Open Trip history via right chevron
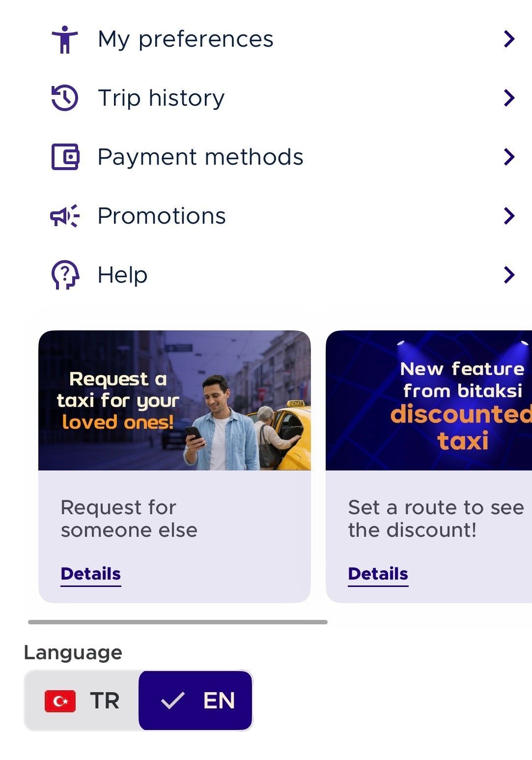The image size is (532, 760). [509, 98]
